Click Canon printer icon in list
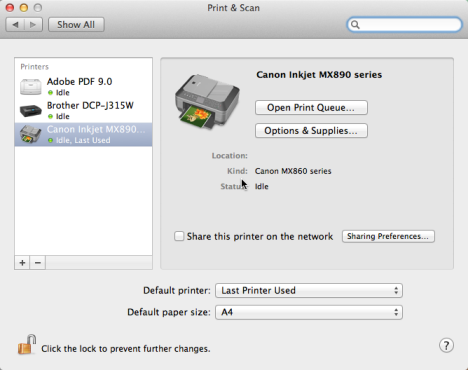The image size is (468, 370). point(31,134)
